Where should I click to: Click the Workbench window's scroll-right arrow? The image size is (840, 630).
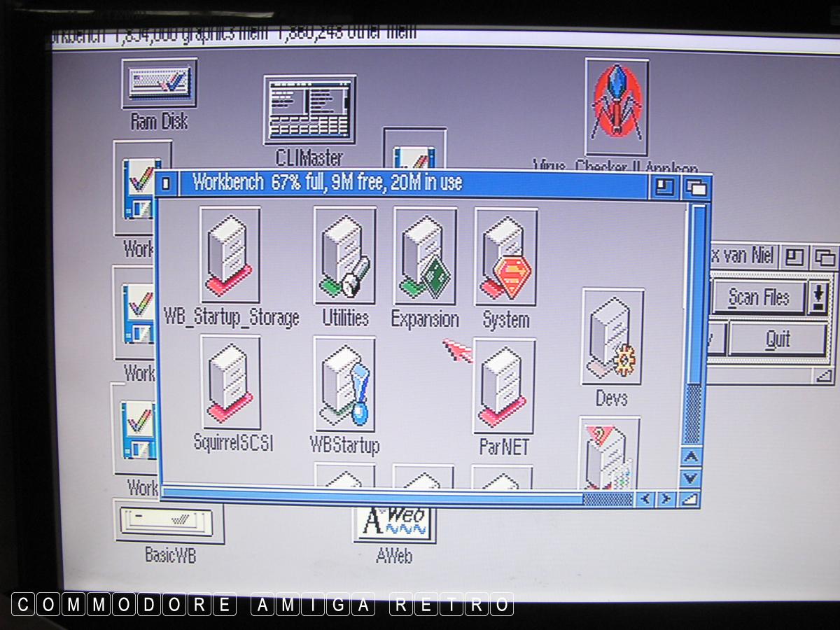[666, 499]
